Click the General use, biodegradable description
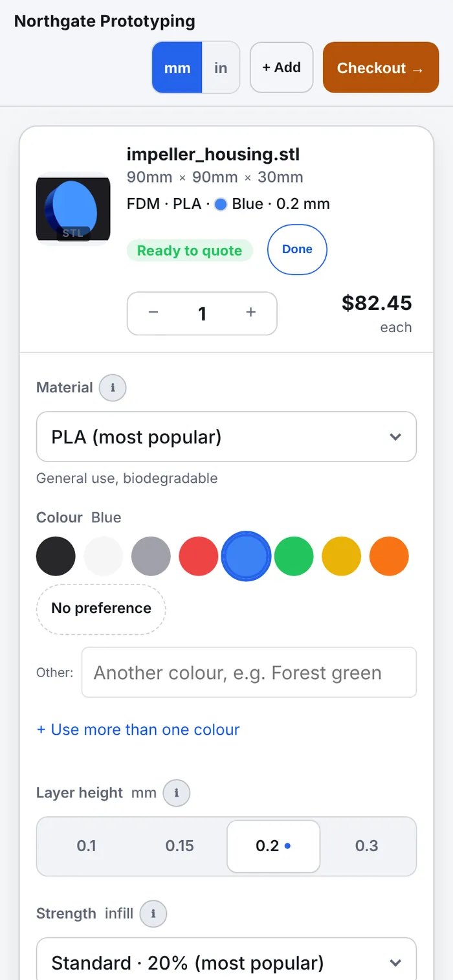Screen dimensions: 453x980 click(127, 478)
